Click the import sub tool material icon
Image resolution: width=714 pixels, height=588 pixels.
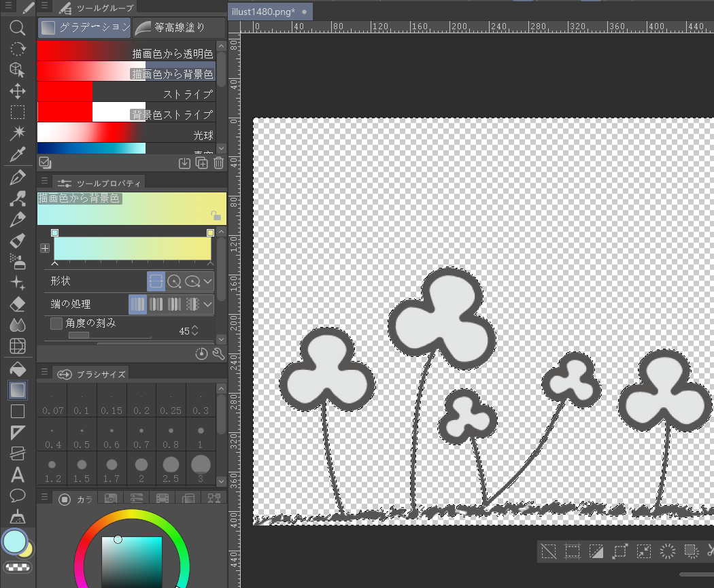click(184, 163)
